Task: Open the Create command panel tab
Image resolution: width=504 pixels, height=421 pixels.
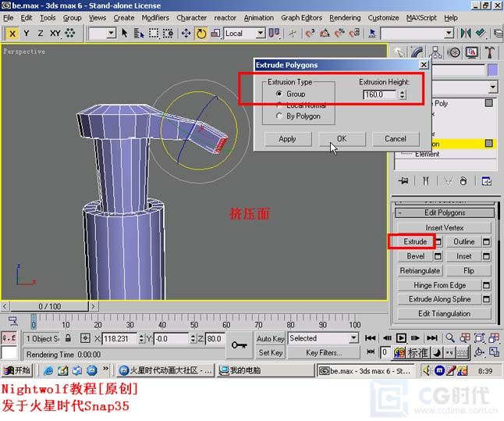Action: click(399, 52)
